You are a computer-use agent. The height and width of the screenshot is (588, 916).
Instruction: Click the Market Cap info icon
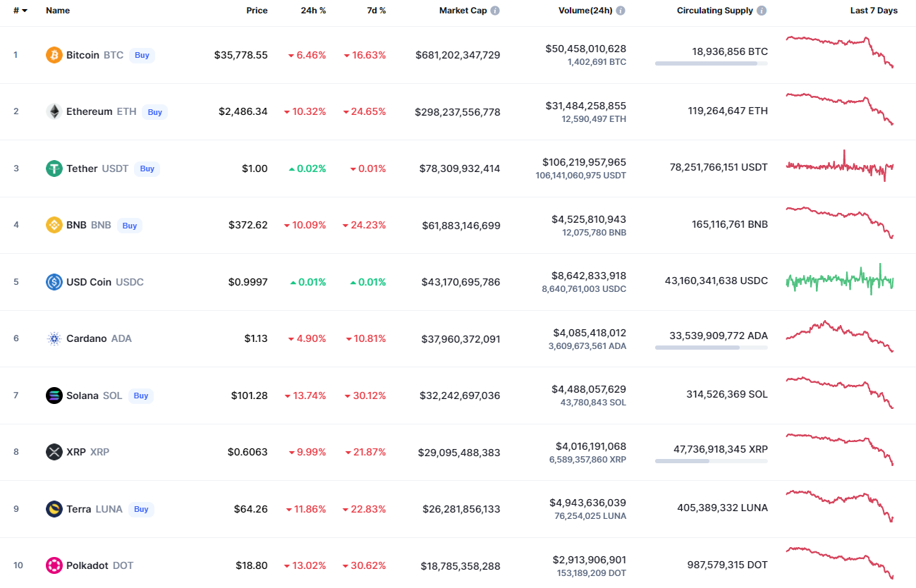coord(496,11)
